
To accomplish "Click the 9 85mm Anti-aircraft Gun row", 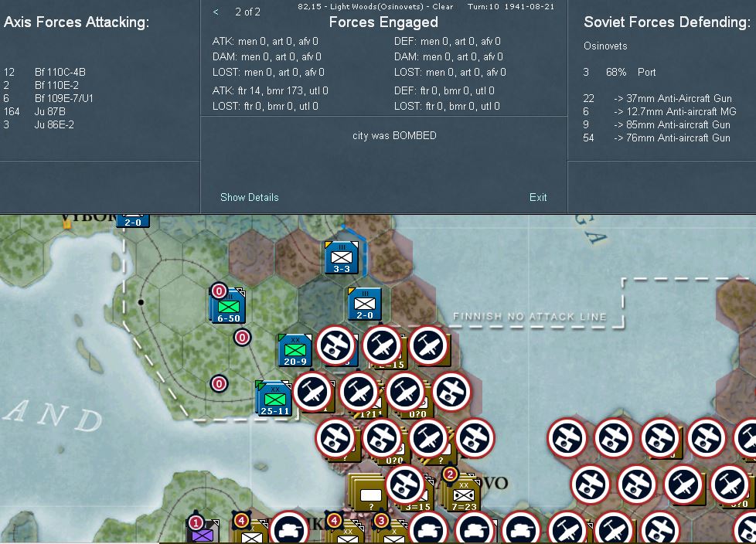I will tap(657, 124).
